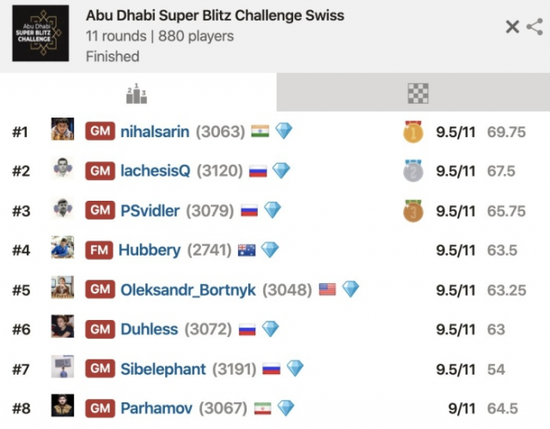The height and width of the screenshot is (429, 550).
Task: Click the Abu Dhabi Super Blitz Challenge logo
Action: pos(41,33)
